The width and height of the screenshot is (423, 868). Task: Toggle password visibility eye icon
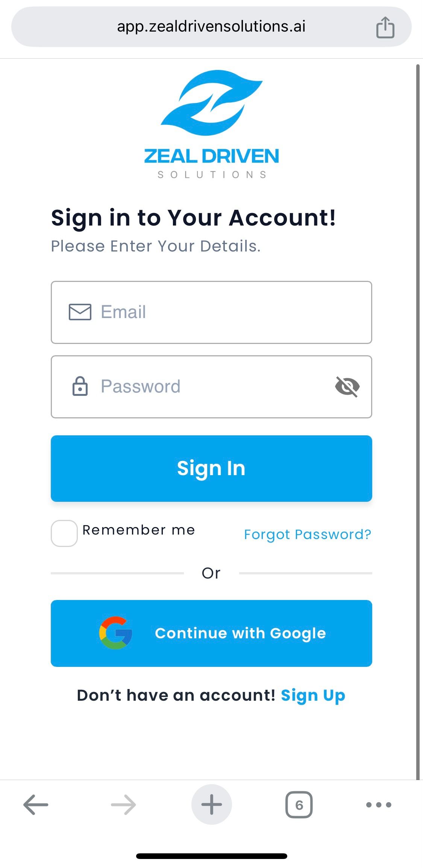coord(347,386)
